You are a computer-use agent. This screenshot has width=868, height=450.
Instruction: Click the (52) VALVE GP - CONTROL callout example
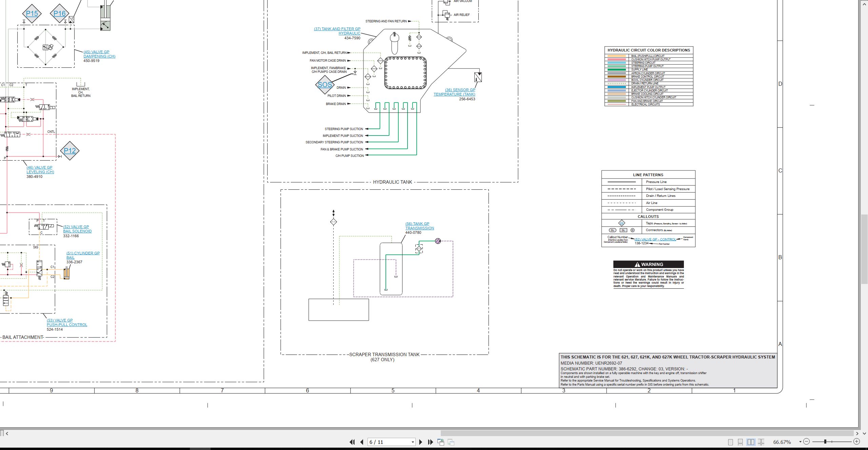tap(655, 239)
